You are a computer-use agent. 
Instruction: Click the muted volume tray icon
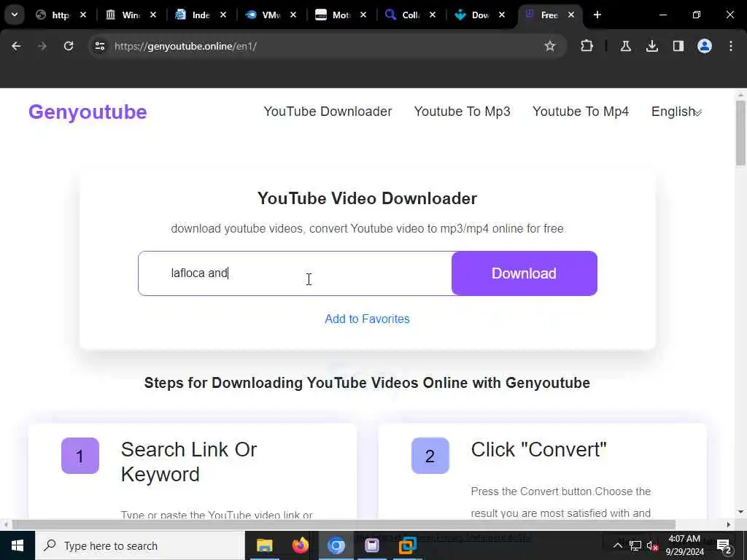click(652, 545)
